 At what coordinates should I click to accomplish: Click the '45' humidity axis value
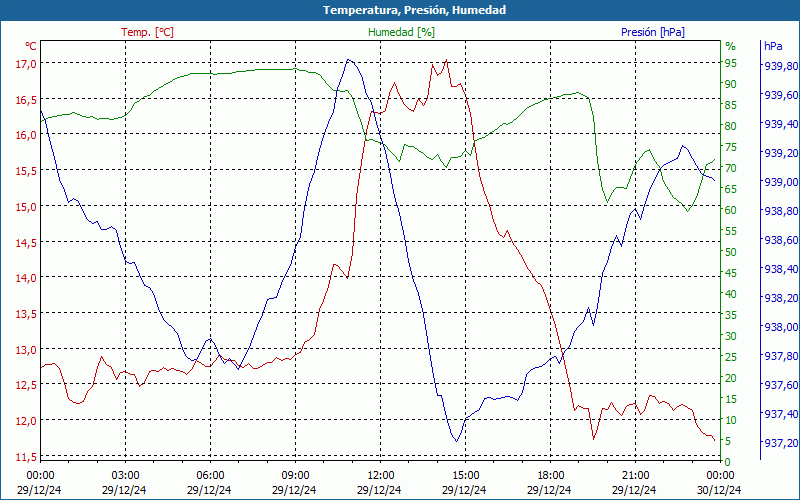pos(731,273)
